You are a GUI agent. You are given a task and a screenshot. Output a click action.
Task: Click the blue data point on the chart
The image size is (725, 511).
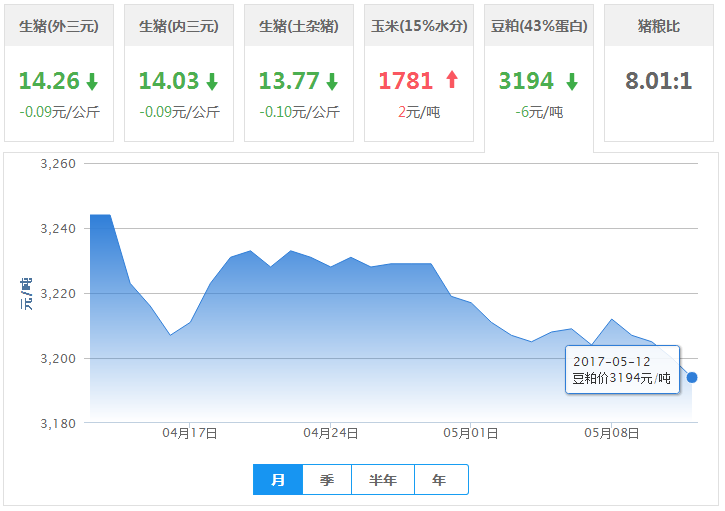[692, 378]
